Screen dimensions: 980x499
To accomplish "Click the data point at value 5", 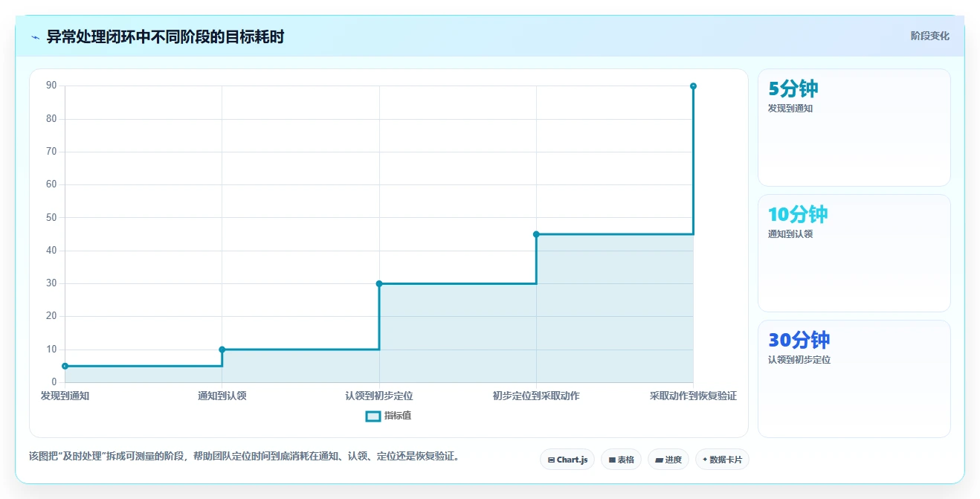I will pyautogui.click(x=65, y=366).
